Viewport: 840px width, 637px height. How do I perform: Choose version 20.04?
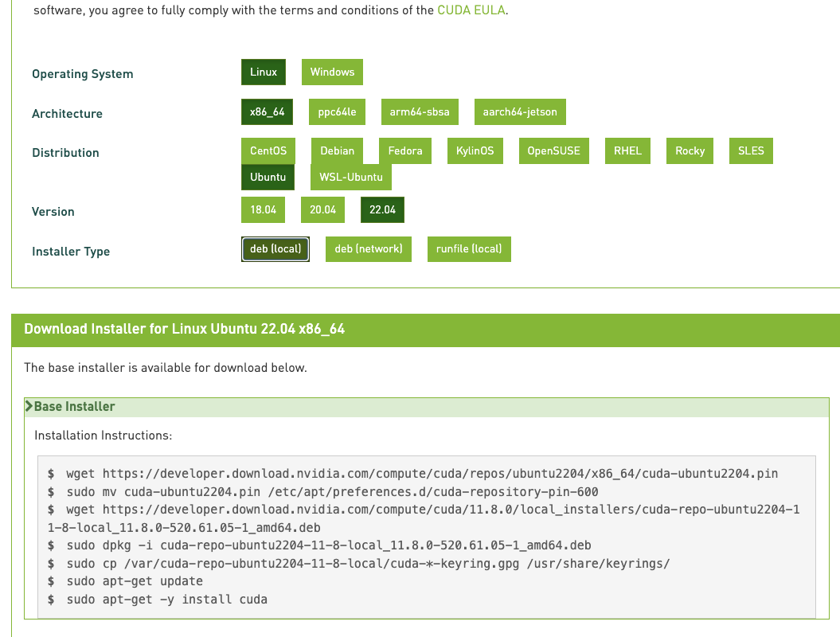pos(322,209)
